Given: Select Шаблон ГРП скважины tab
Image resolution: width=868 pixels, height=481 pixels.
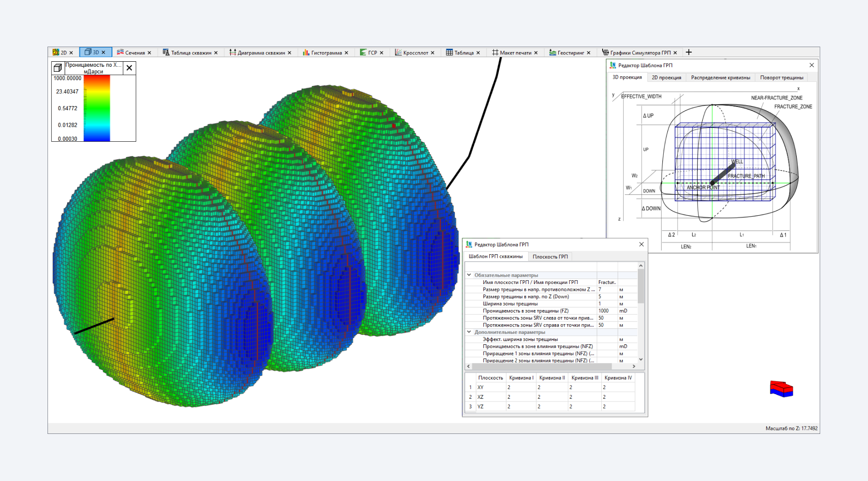Looking at the screenshot, I should pos(496,257).
